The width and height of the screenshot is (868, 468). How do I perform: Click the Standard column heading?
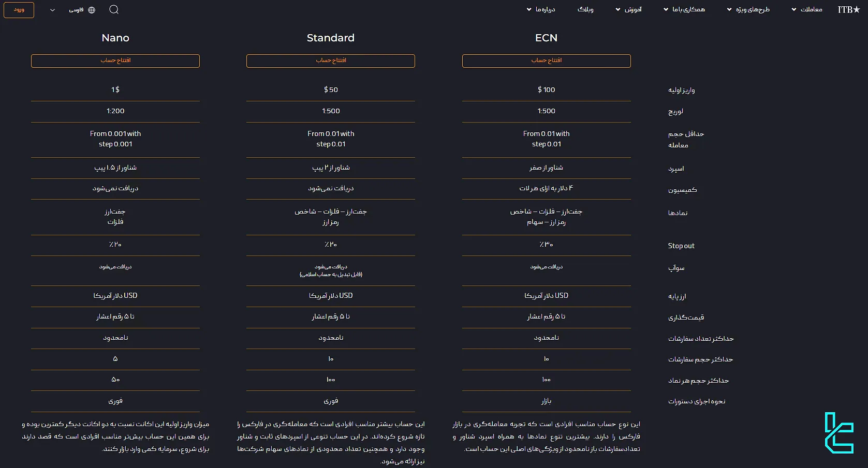tap(330, 37)
